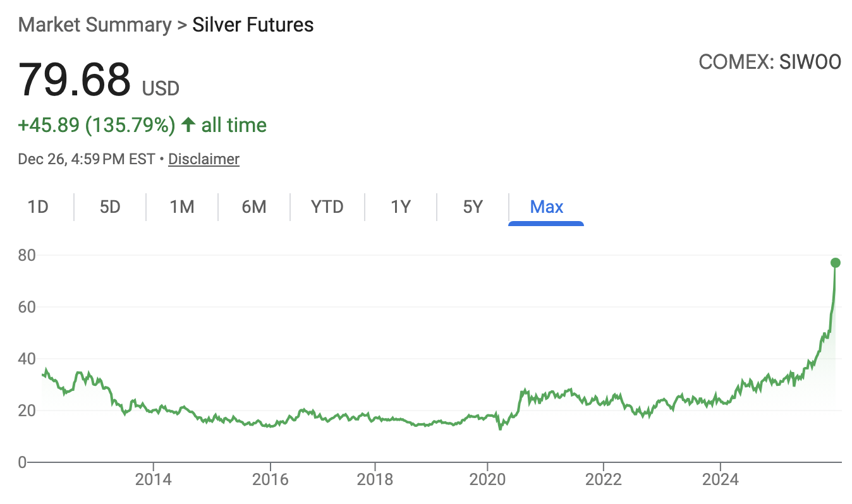This screenshot has width=852, height=504.
Task: Switch to the 5D range tab
Action: tap(110, 207)
